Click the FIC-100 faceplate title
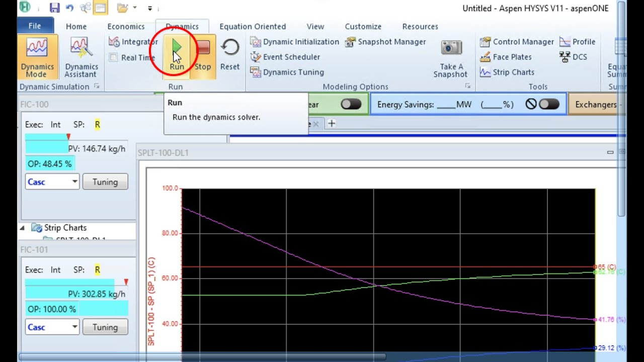Image resolution: width=644 pixels, height=362 pixels. [34, 104]
